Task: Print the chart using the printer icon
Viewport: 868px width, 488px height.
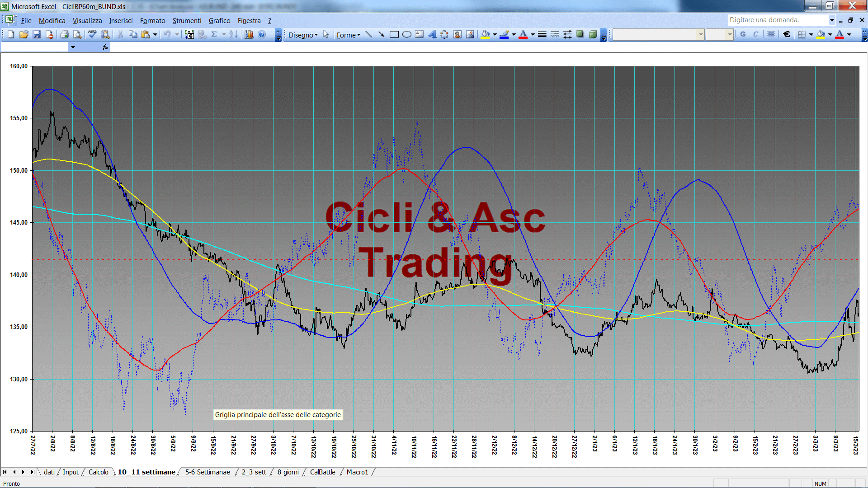Action: coord(64,34)
